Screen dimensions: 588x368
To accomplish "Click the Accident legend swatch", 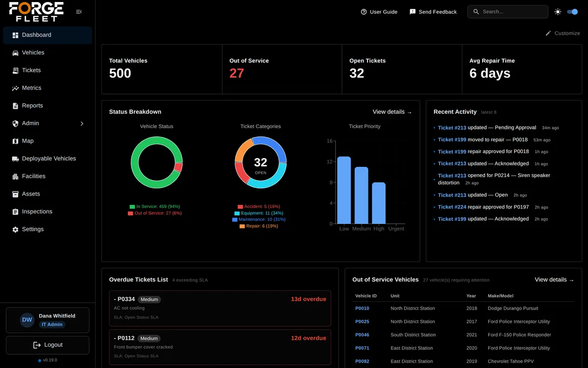I will coord(240,207).
